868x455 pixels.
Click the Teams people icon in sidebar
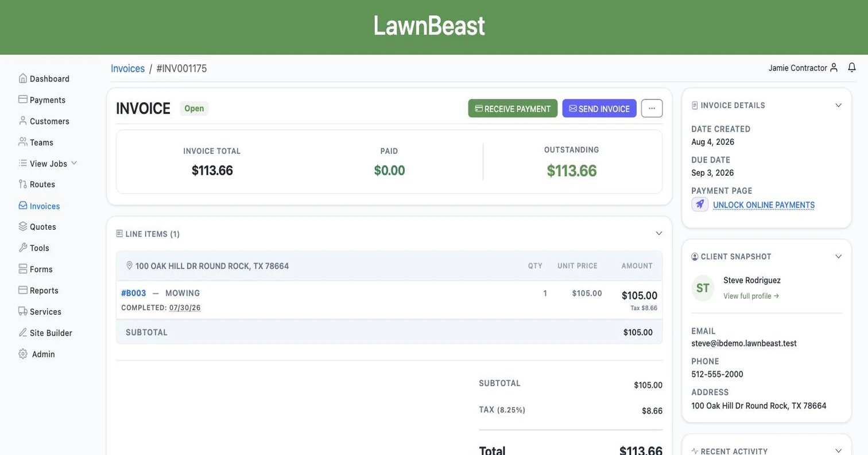tap(23, 142)
